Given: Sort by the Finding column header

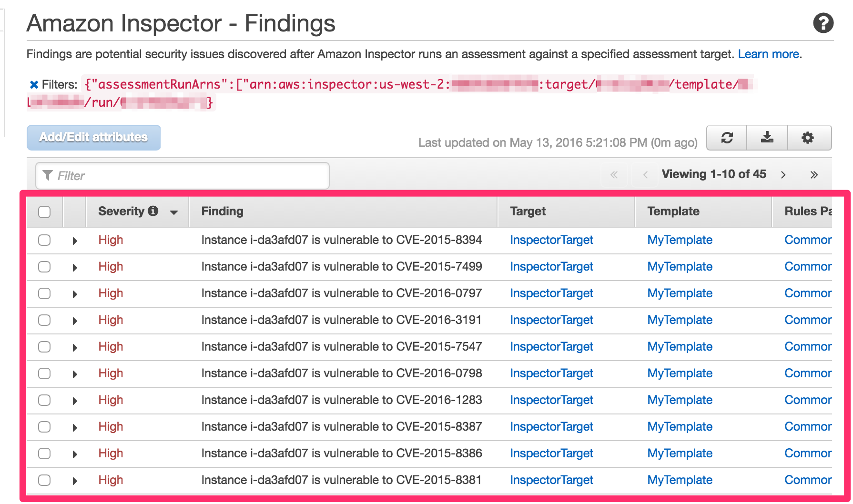Looking at the screenshot, I should (221, 211).
